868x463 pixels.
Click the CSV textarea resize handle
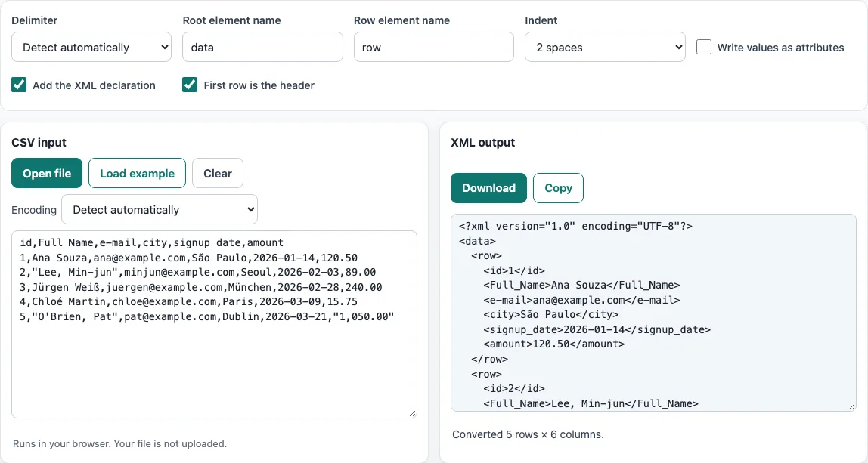coord(412,414)
